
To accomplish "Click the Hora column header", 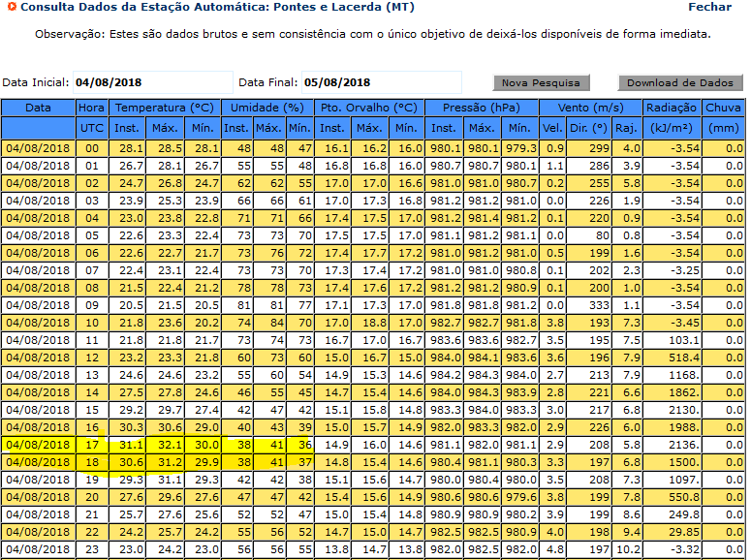I will point(92,108).
